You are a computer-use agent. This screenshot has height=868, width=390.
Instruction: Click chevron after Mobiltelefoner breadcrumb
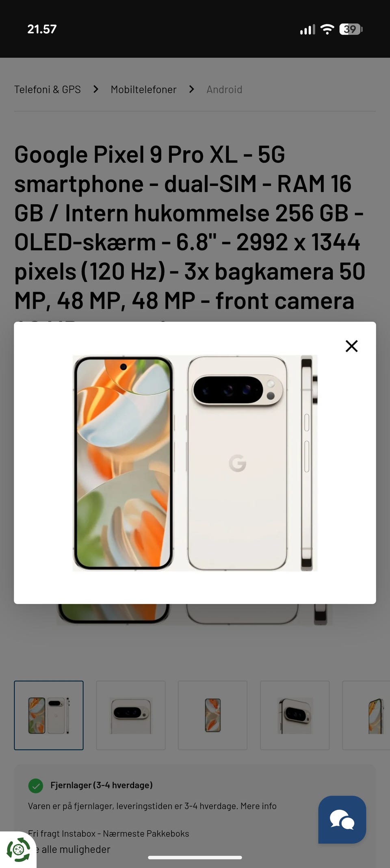(192, 89)
